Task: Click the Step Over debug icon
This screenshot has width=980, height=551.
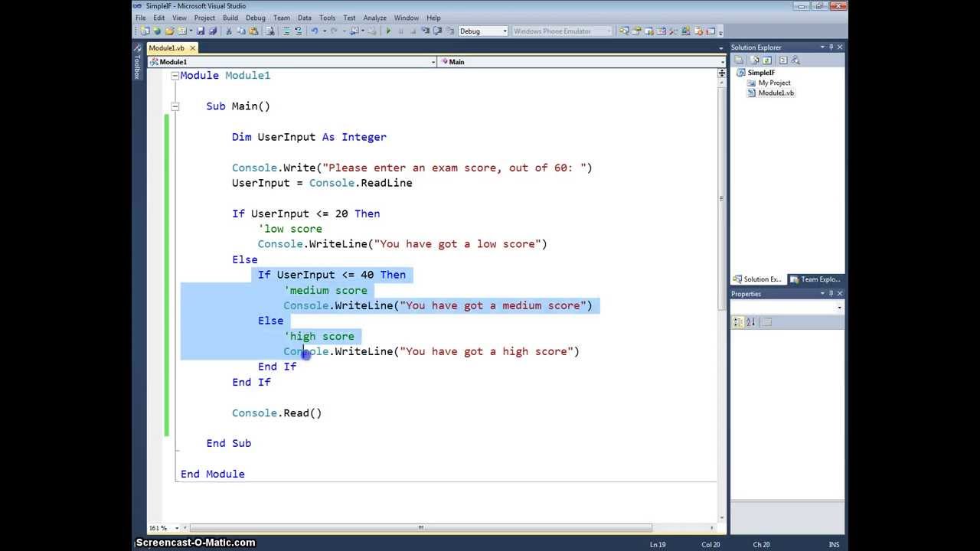Action: click(x=438, y=31)
